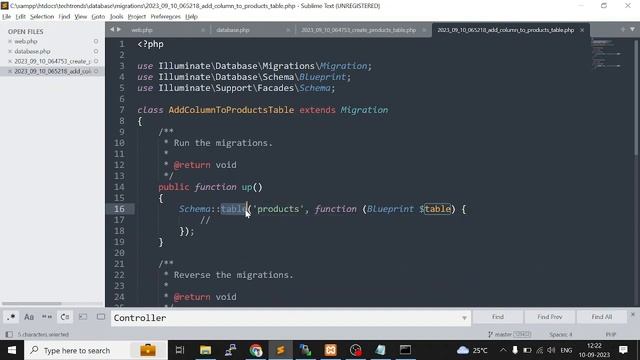Open the Selection menu
Viewport: 640px width, 360px height.
click(x=42, y=17)
